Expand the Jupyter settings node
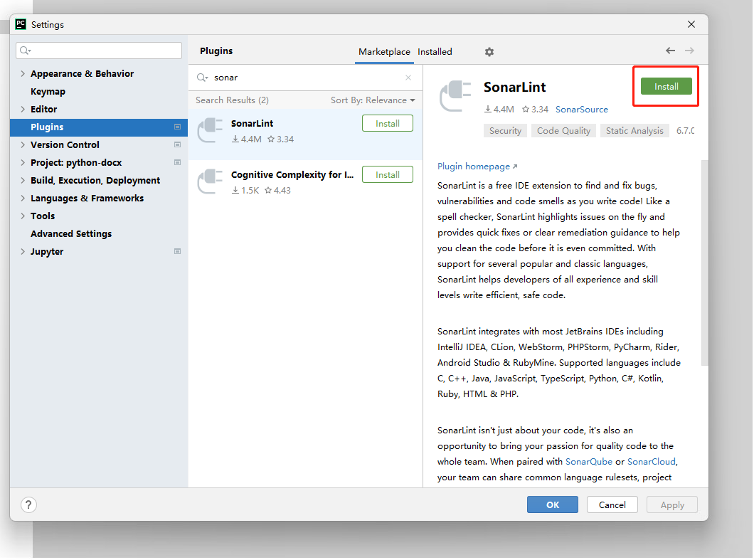Viewport: 754px width, 560px height. [23, 252]
